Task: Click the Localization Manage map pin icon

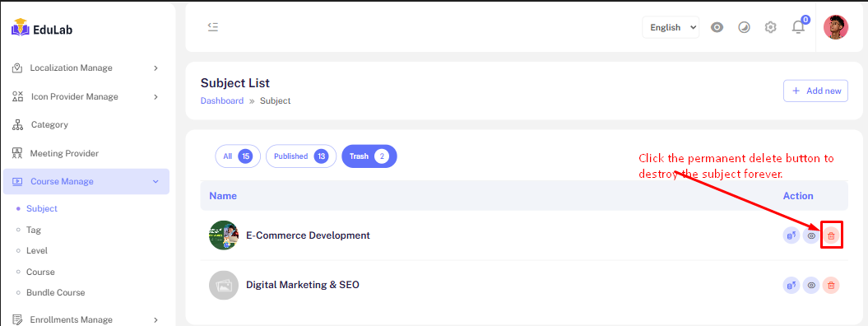Action: [x=18, y=68]
